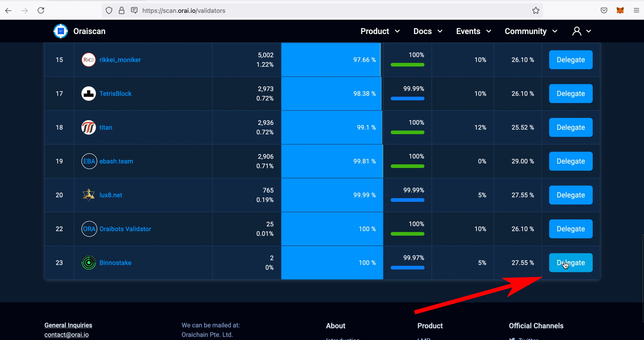Delegate to rikkei_moniker
The width and height of the screenshot is (644, 340).
pyautogui.click(x=571, y=60)
